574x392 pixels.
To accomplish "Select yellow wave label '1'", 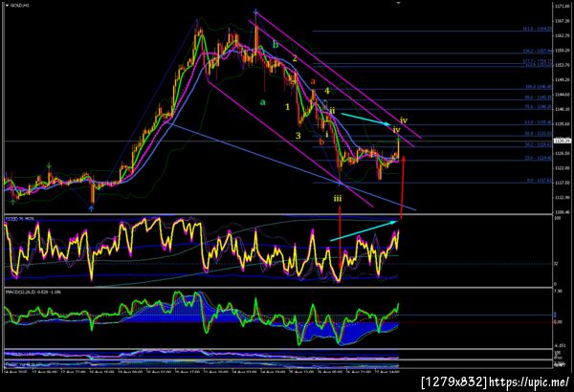I will (x=287, y=107).
